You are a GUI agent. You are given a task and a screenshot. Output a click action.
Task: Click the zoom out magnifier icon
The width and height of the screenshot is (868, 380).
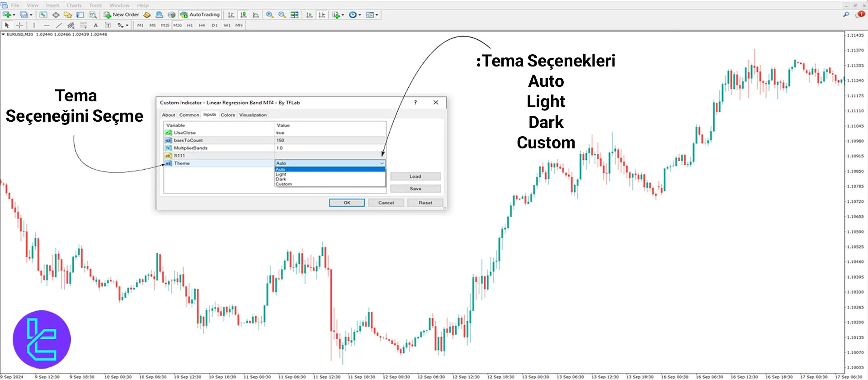pos(282,15)
